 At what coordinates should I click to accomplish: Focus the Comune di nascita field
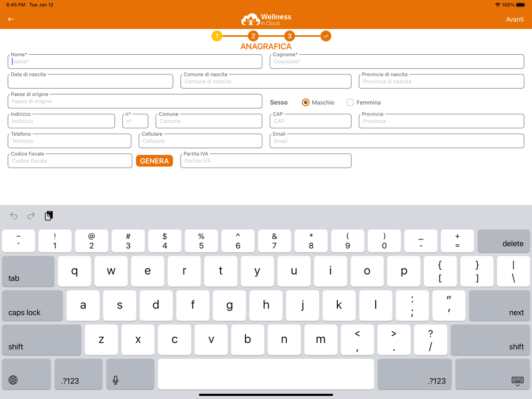[x=266, y=81]
